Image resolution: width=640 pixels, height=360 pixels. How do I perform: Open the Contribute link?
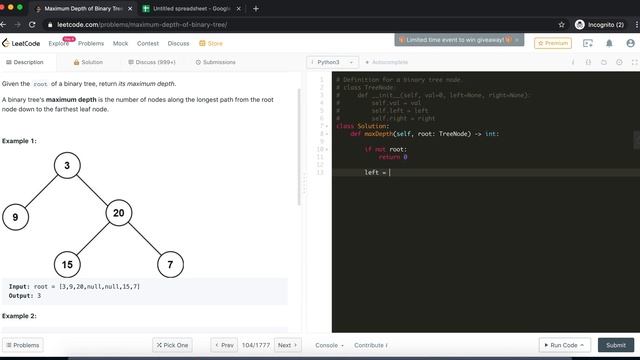pyautogui.click(x=371, y=345)
